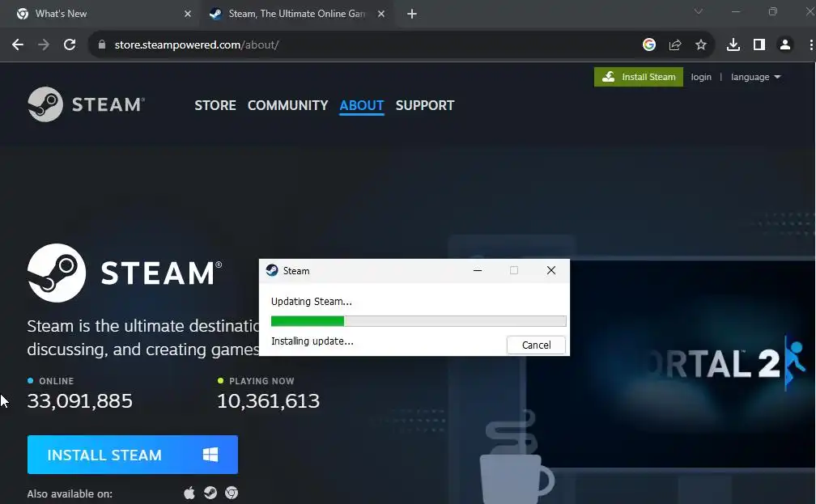Screen dimensions: 816x504
Task: Click the 'Installing update...' status text
Action: tap(312, 341)
